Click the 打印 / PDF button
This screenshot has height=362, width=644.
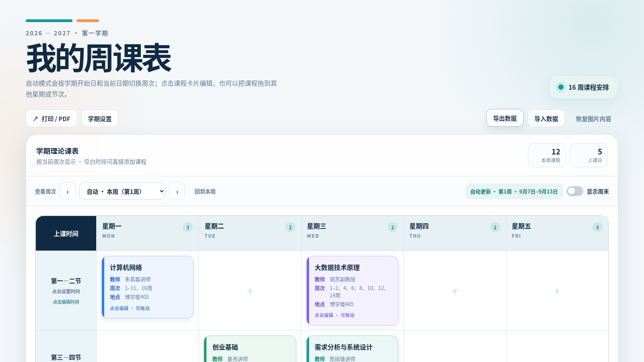[x=52, y=119]
